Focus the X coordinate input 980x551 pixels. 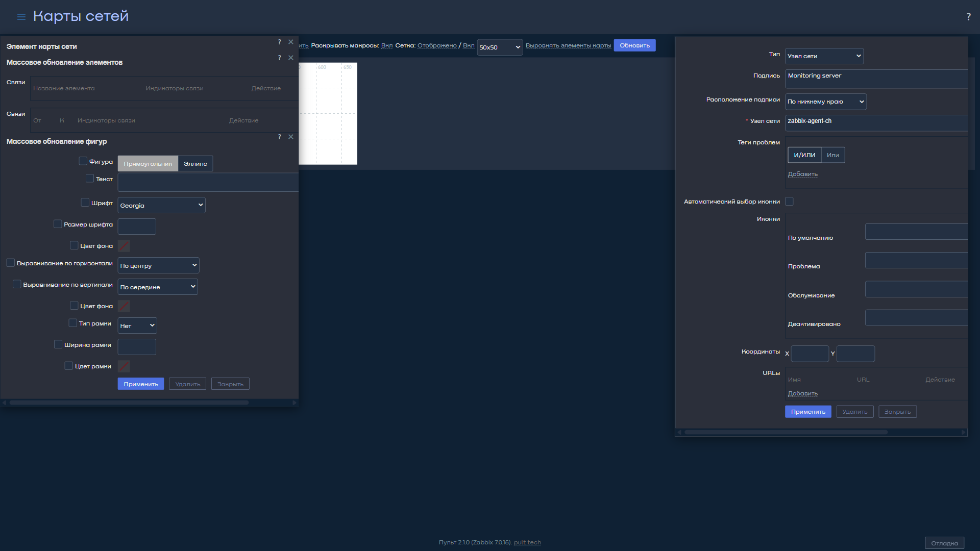tap(810, 354)
